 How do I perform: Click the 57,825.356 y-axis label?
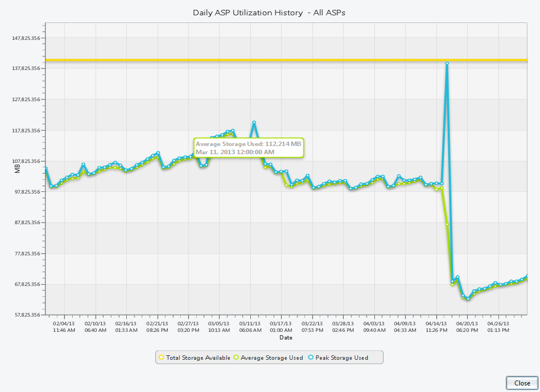(x=26, y=314)
